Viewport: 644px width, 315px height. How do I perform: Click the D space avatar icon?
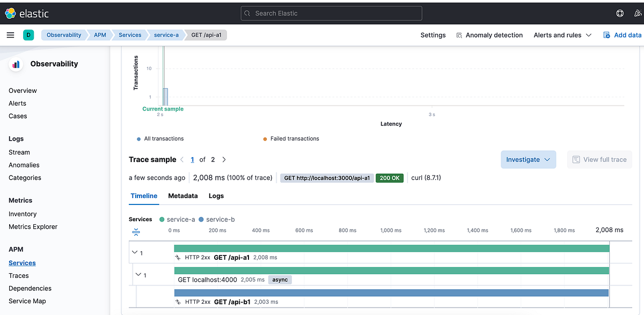tap(28, 34)
